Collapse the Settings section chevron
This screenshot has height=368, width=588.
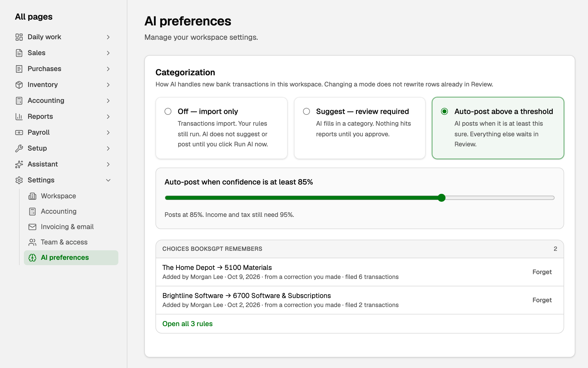[x=108, y=180]
